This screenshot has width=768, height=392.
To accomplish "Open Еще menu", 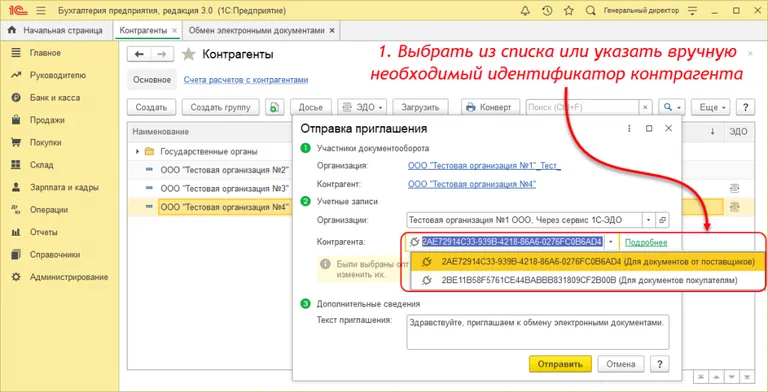I will pos(711,107).
